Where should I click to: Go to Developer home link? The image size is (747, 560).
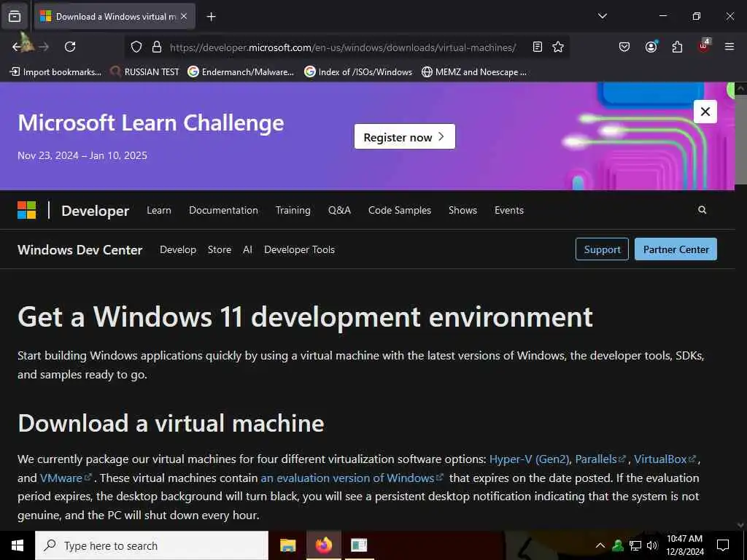(96, 211)
